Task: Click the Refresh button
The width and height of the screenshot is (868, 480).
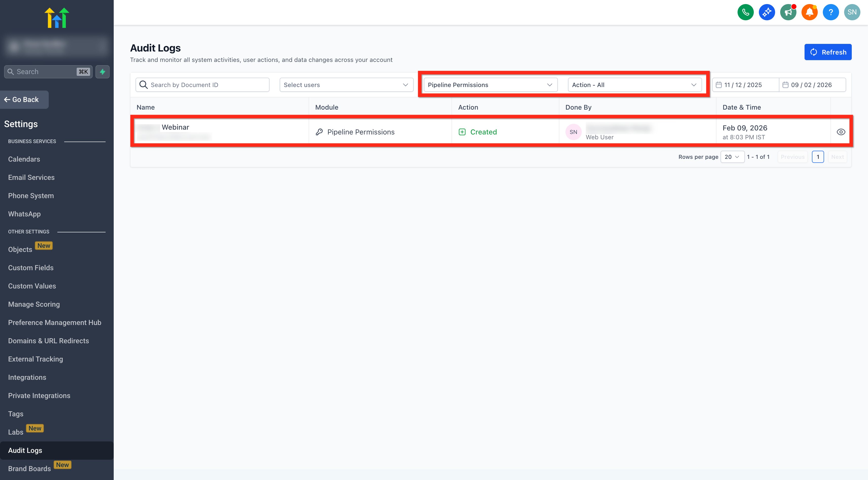Action: point(828,52)
